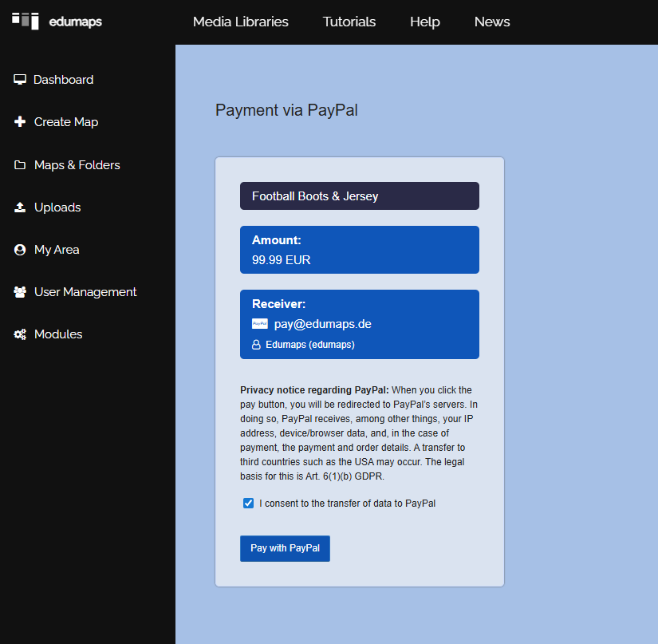This screenshot has width=658, height=644.
Task: Go to the Help page
Action: 425,22
